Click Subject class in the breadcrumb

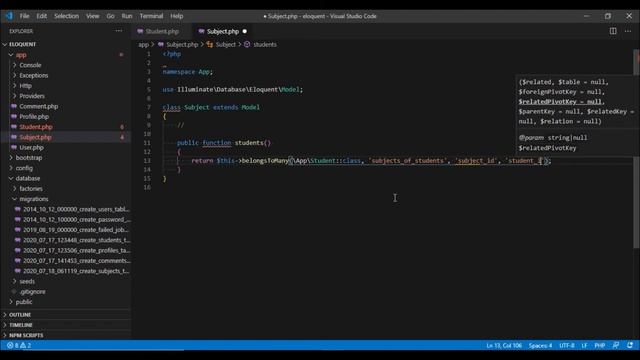[226, 44]
